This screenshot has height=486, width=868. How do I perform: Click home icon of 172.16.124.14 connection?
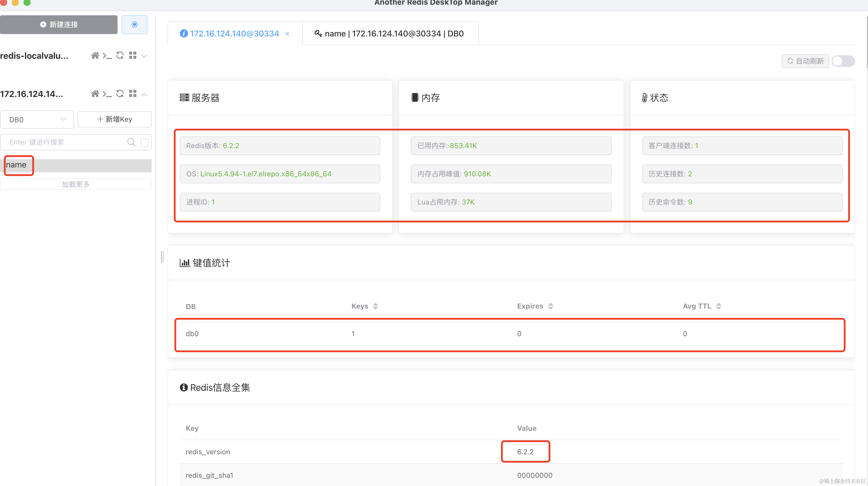click(x=95, y=94)
